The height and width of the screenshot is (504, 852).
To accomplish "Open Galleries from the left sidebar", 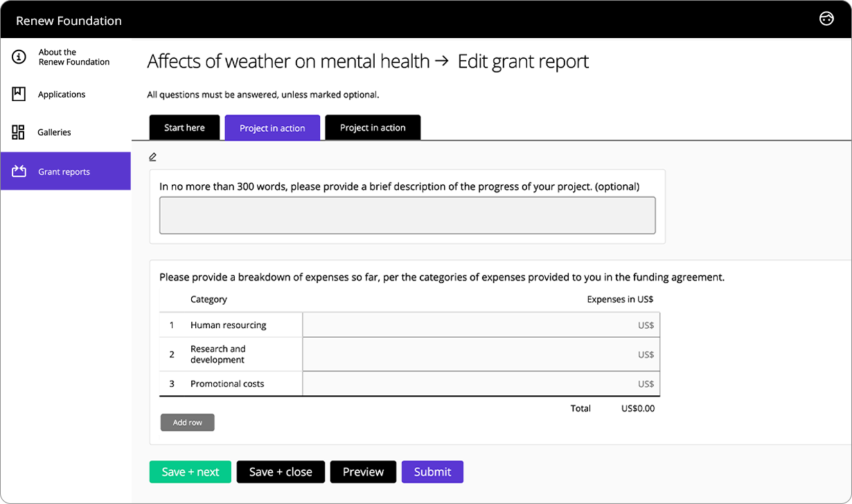I will click(x=55, y=132).
